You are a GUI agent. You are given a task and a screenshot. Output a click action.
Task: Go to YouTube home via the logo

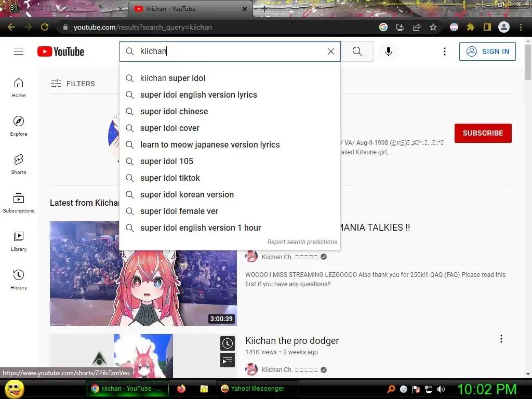tap(61, 51)
